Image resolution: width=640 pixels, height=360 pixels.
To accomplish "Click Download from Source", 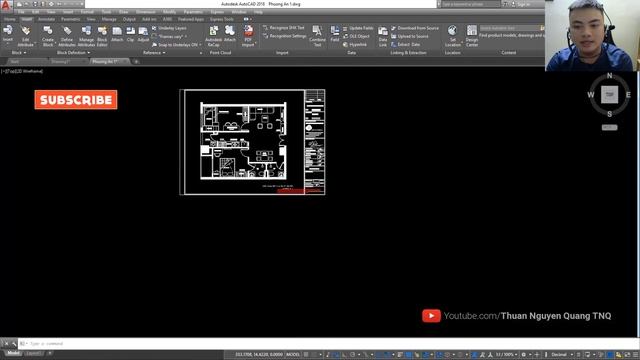I will (x=415, y=28).
